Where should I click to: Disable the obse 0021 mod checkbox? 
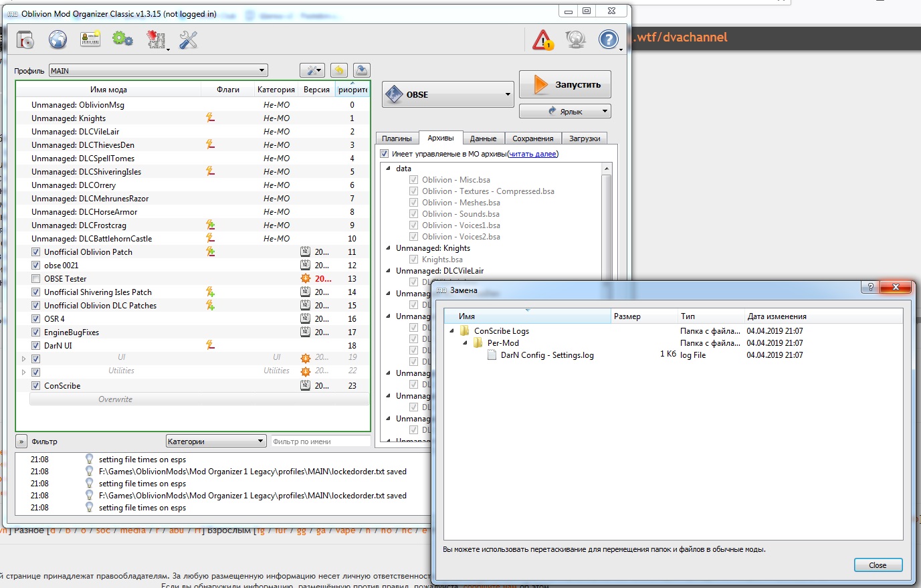pos(35,266)
